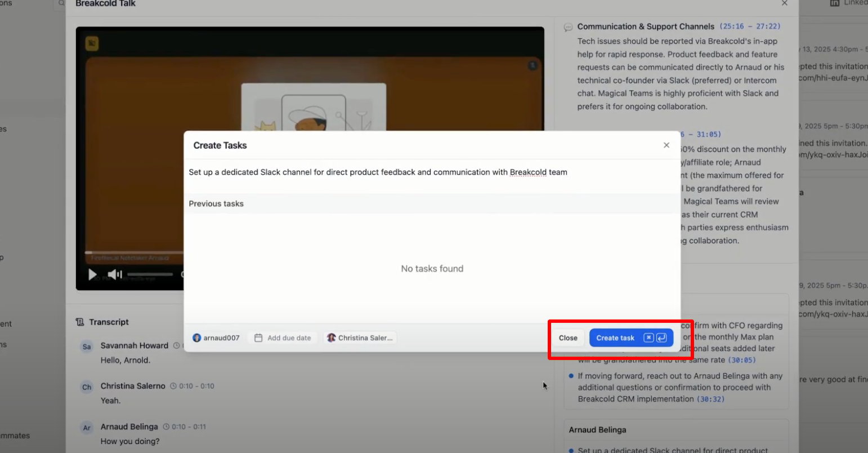Click the Arnaud Belinga transcript speaker name
This screenshot has width=868, height=453.
pyautogui.click(x=129, y=427)
